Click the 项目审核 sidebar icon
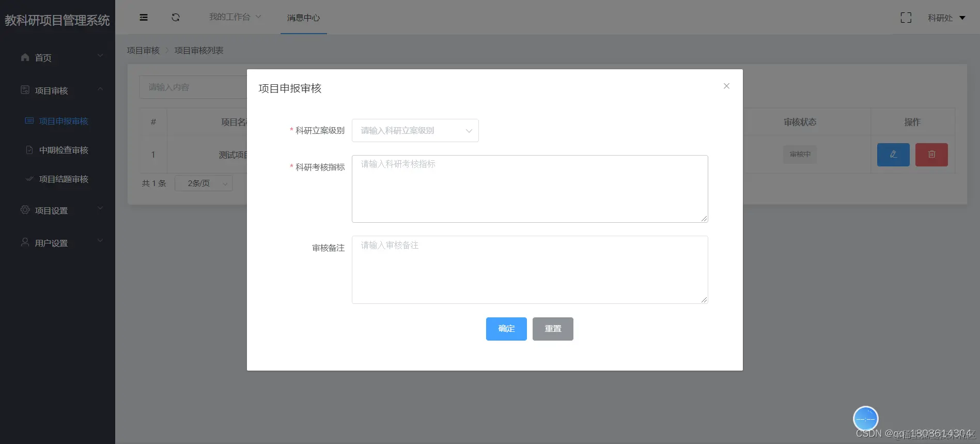Image resolution: width=980 pixels, height=444 pixels. point(25,90)
